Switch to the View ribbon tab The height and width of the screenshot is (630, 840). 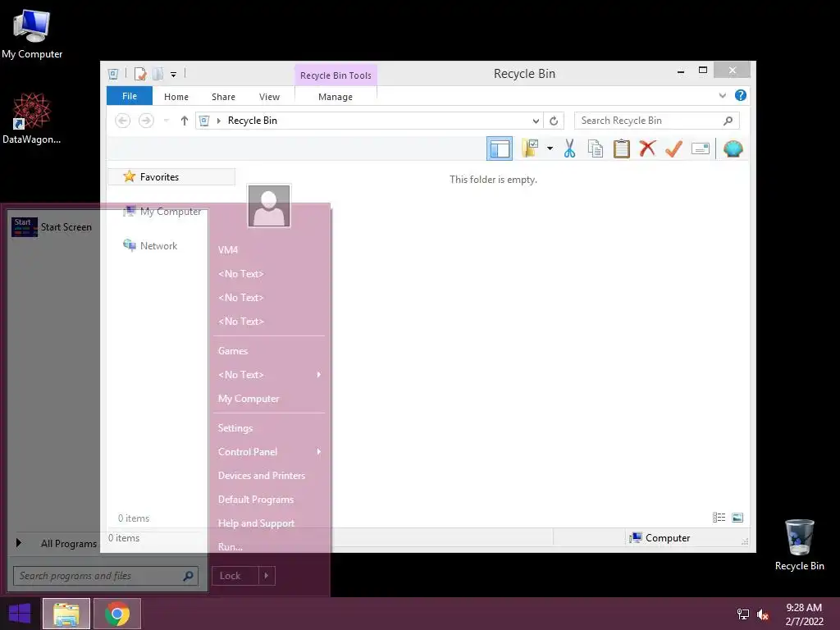tap(269, 97)
